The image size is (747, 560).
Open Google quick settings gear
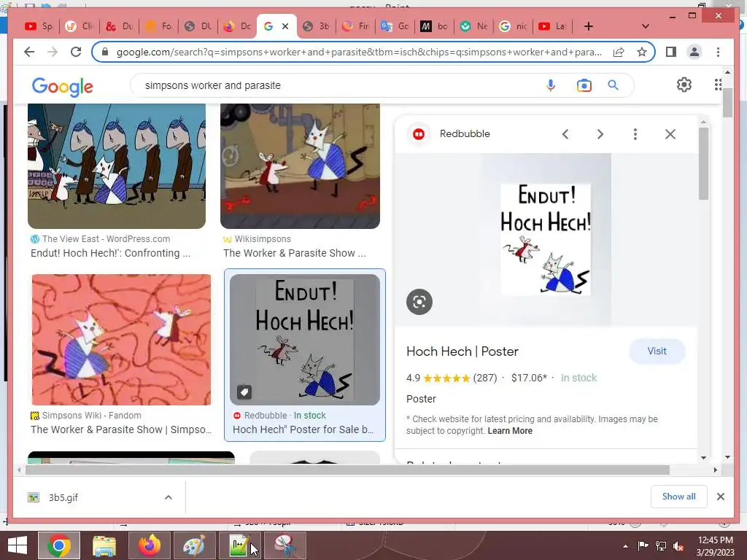coord(684,85)
